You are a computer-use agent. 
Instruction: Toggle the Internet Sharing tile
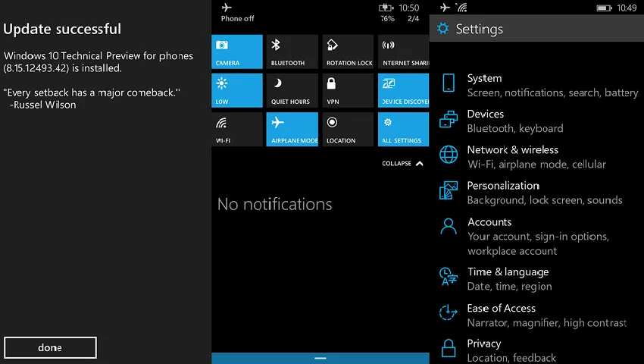403,52
